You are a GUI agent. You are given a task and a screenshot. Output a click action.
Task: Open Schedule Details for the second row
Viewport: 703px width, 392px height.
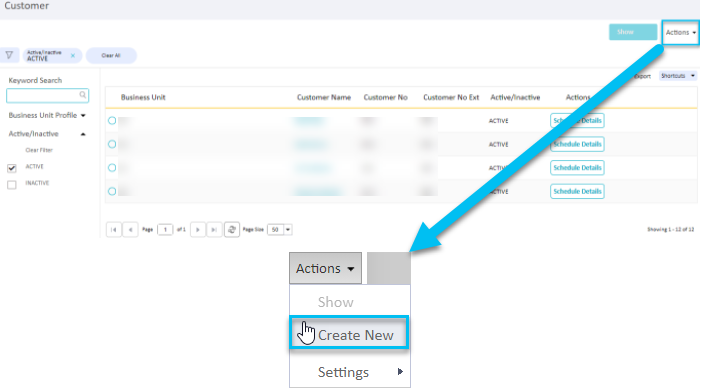coord(577,144)
